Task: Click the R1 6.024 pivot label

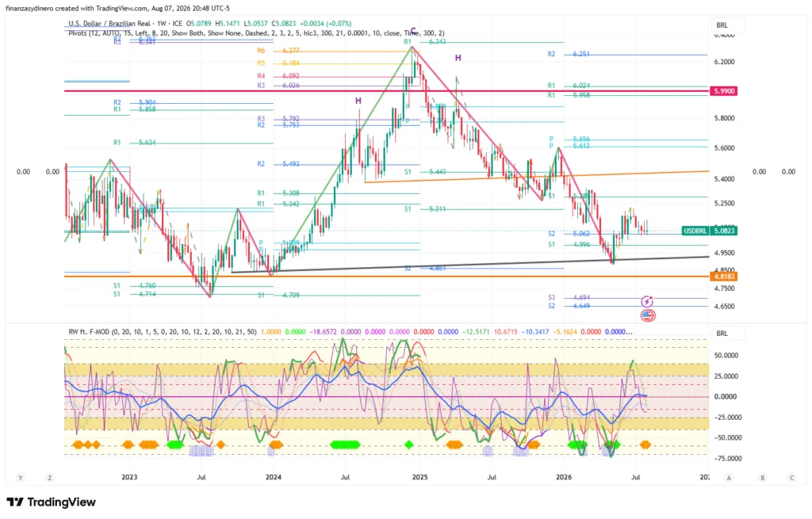Action: pos(569,86)
